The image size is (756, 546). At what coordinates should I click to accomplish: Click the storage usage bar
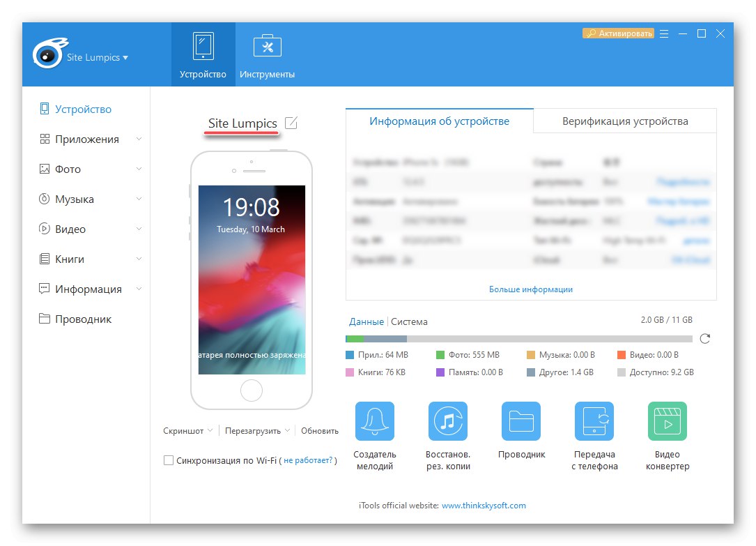pos(519,339)
